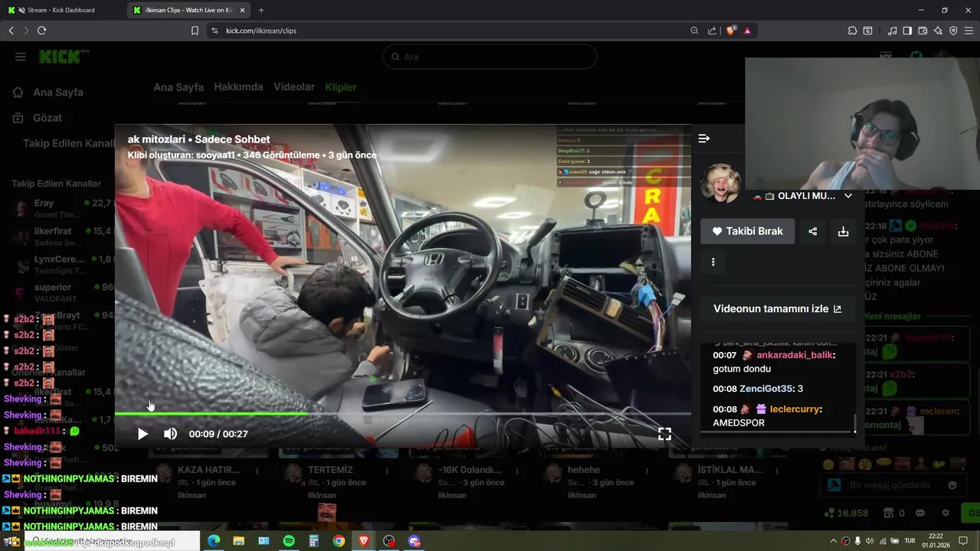Screen dimensions: 980x551
Task: Open a new browser tab
Action: click(x=261, y=10)
